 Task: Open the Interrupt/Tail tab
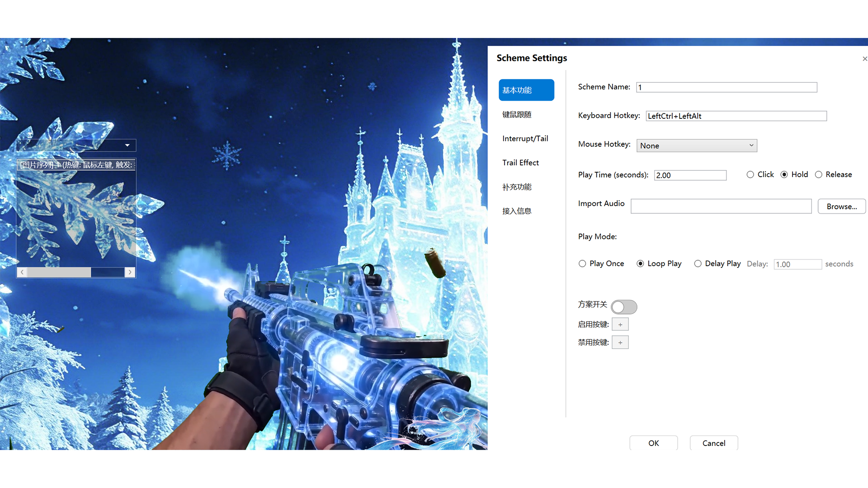click(x=526, y=138)
